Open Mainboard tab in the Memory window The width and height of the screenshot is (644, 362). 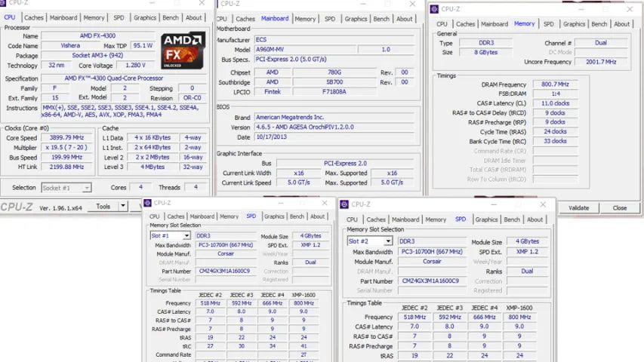point(495,24)
